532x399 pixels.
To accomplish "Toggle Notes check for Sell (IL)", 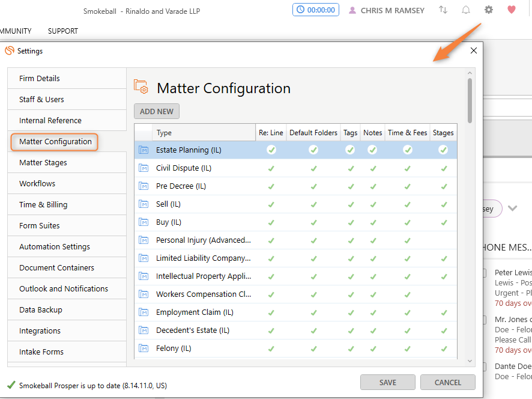I will click(373, 204).
